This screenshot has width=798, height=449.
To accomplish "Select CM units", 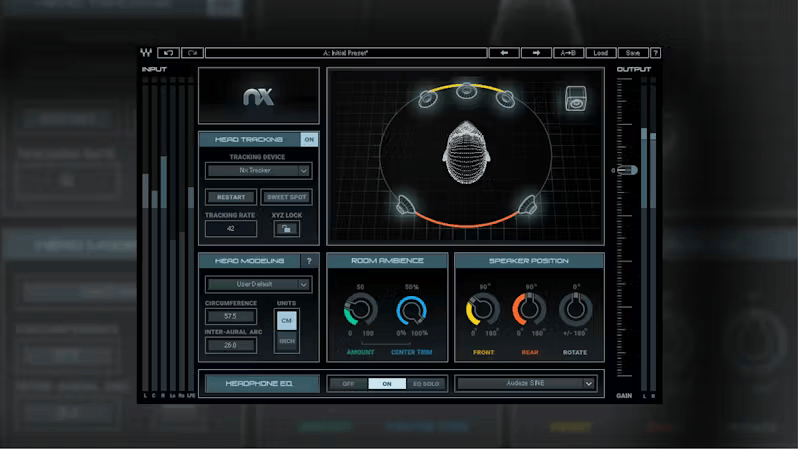I will point(287,321).
